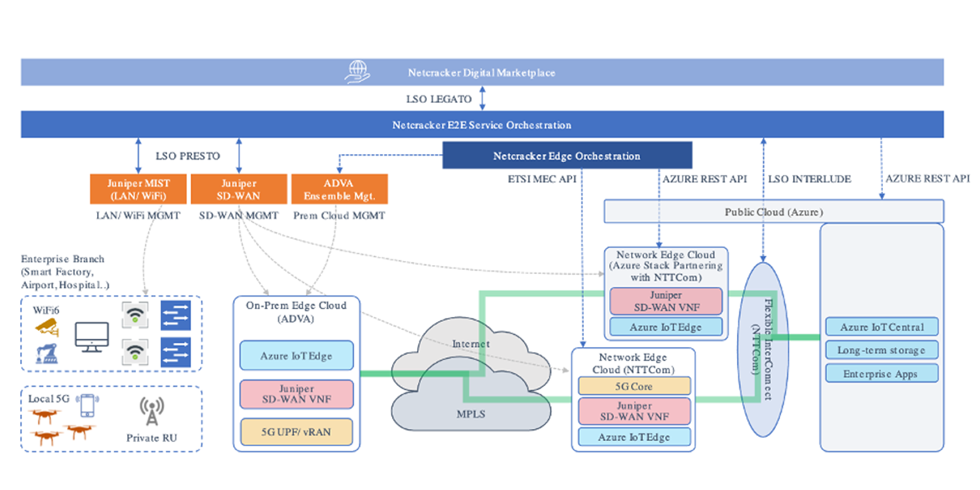Select the ADVA Ensemble Mgt. box

pos(339,189)
